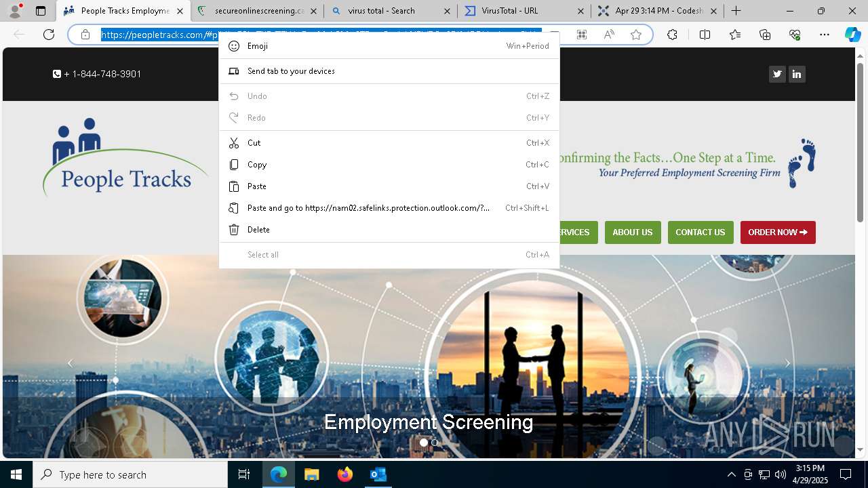Refresh the page with the reload icon
Screen dimensions: 868x488
(x=49, y=35)
